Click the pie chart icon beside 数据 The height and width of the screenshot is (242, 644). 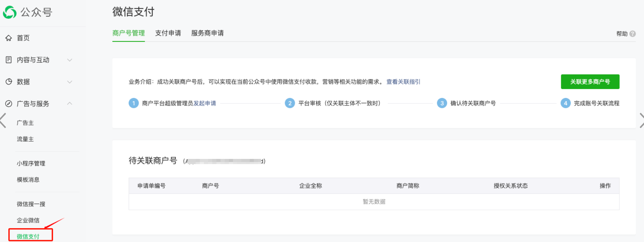[x=9, y=82]
